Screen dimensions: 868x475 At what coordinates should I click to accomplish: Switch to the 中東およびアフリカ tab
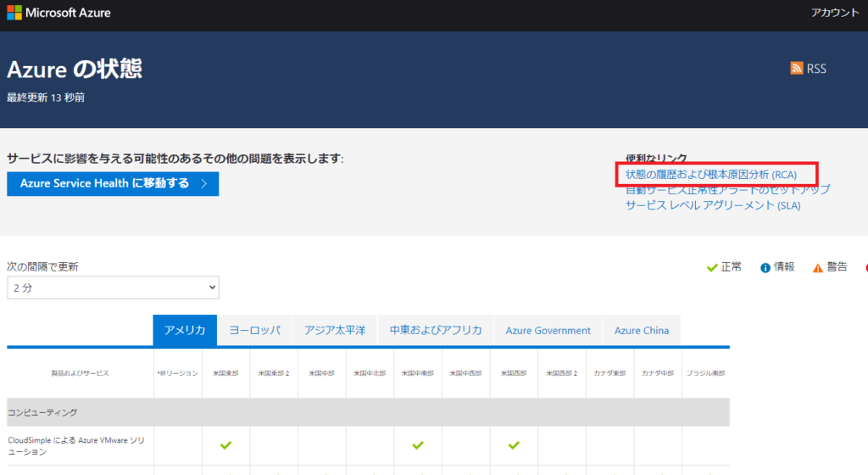point(436,331)
